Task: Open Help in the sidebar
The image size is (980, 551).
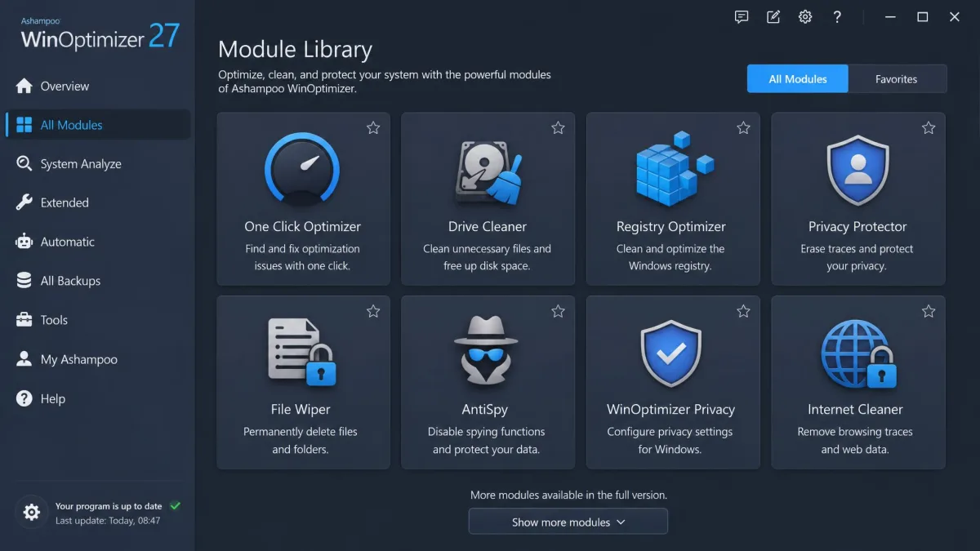Action: pyautogui.click(x=98, y=398)
